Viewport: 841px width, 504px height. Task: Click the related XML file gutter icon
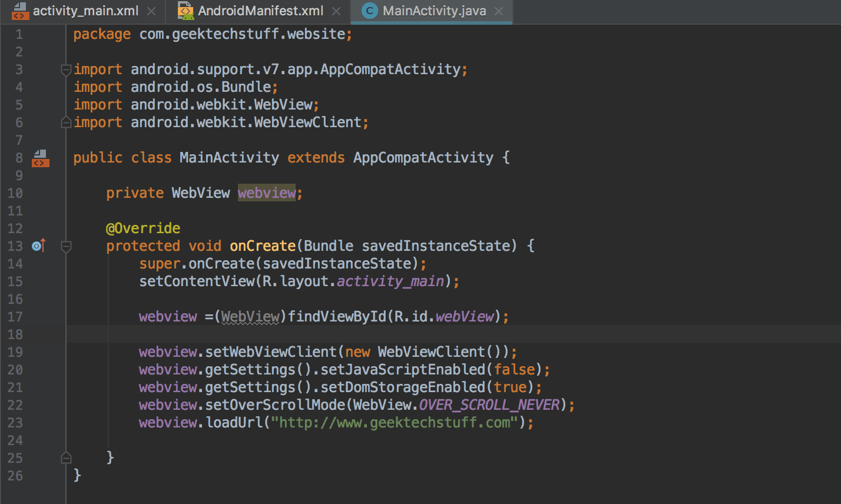coord(40,158)
